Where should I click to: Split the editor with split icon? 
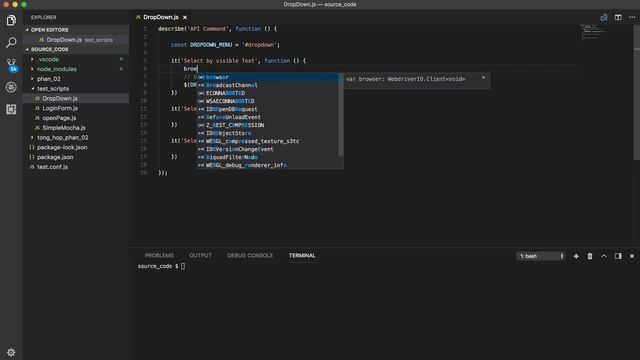tap(618, 18)
